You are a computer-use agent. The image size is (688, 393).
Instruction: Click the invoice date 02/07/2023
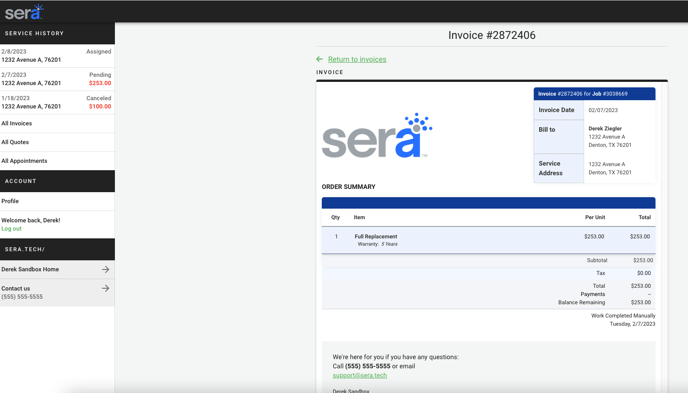tap(603, 110)
